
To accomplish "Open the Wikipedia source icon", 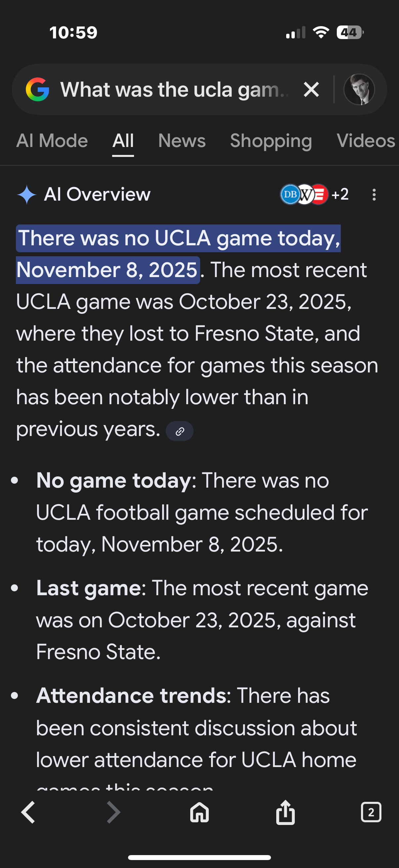I will [x=305, y=194].
